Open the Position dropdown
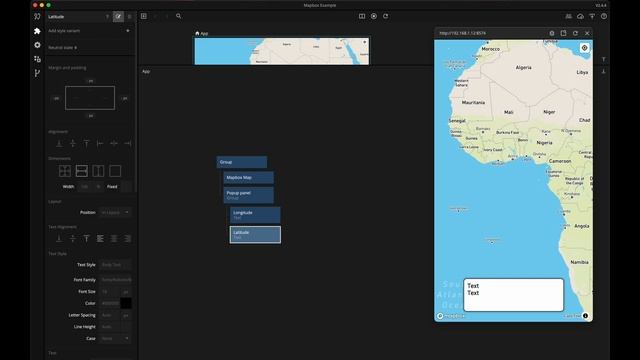 tap(116, 212)
